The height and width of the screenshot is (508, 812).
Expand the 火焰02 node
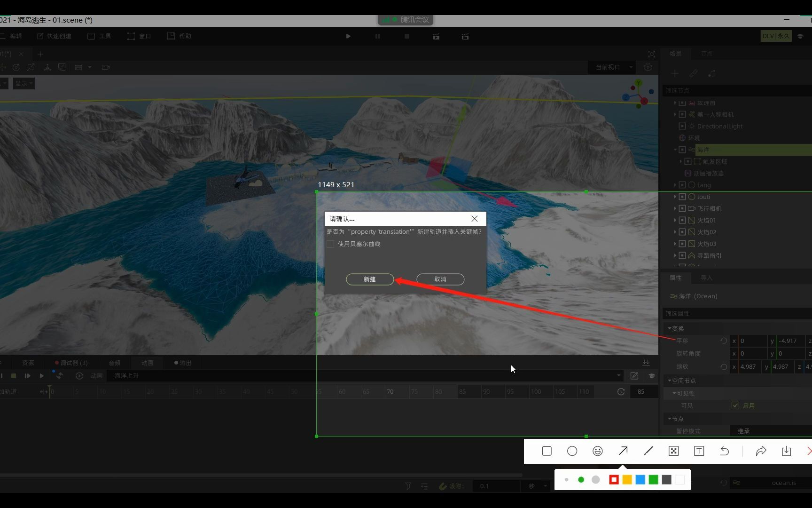click(675, 232)
